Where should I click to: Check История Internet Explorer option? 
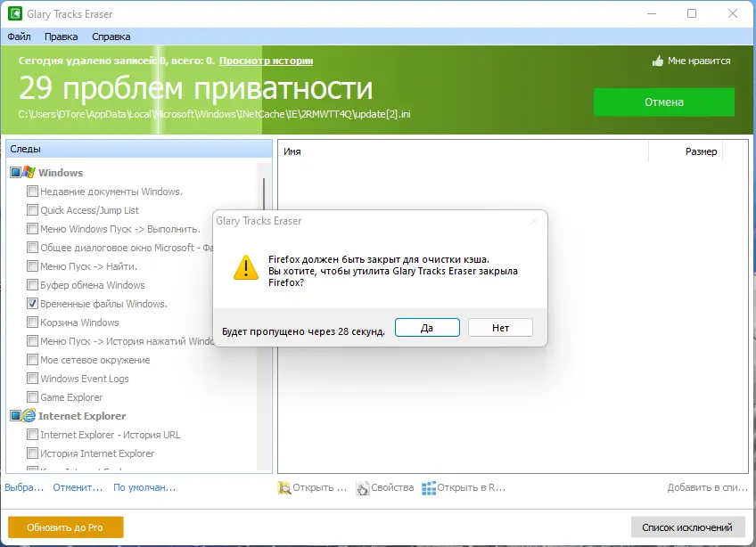(32, 453)
